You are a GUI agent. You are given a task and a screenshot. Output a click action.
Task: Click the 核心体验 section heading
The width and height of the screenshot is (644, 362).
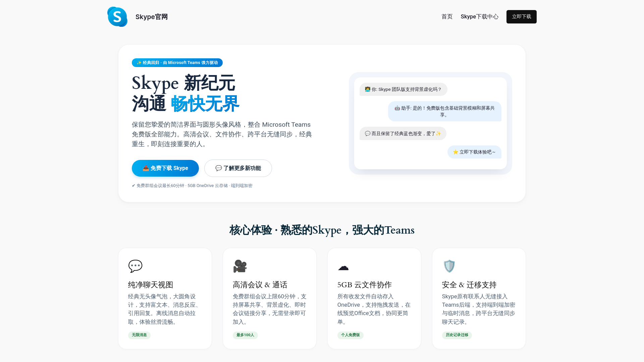[x=322, y=230]
